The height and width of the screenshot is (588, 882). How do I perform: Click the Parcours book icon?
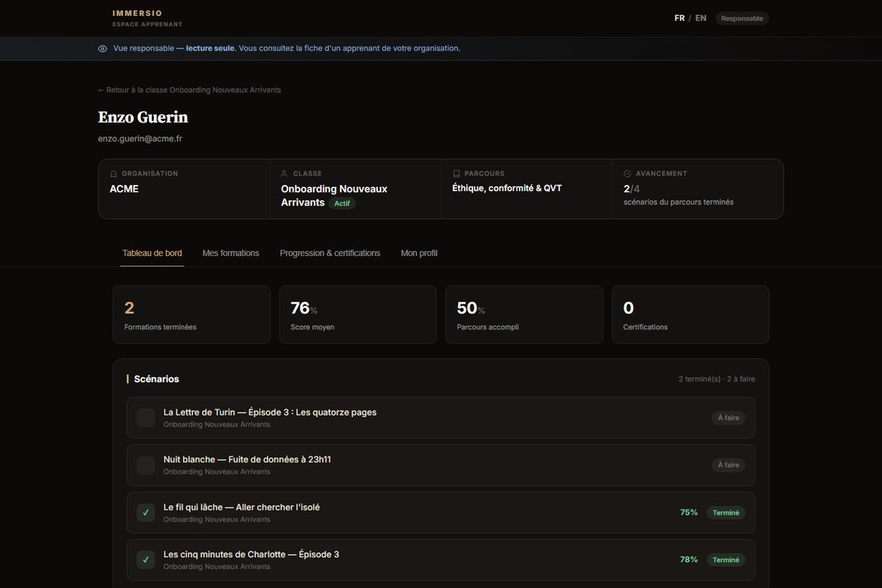pyautogui.click(x=456, y=174)
